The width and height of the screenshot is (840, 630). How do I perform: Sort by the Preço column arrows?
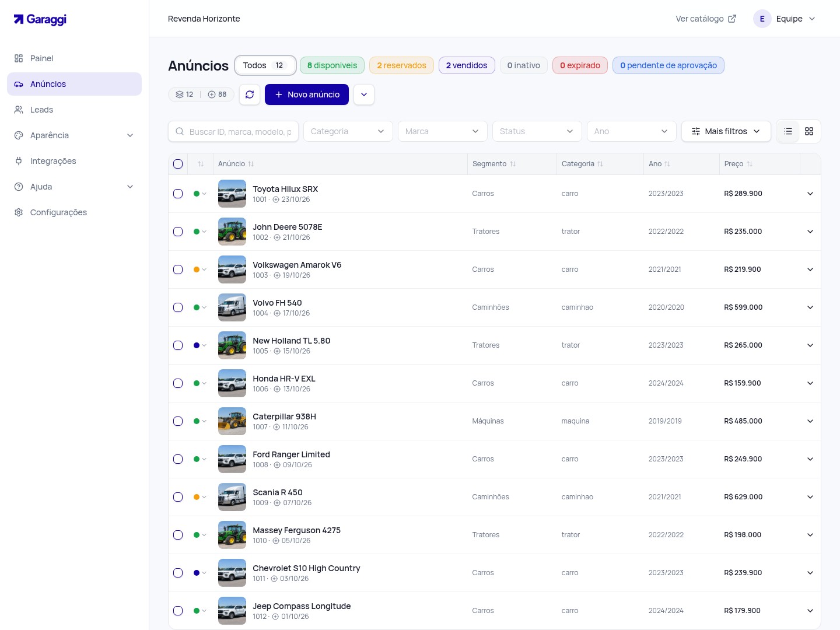[x=750, y=164]
